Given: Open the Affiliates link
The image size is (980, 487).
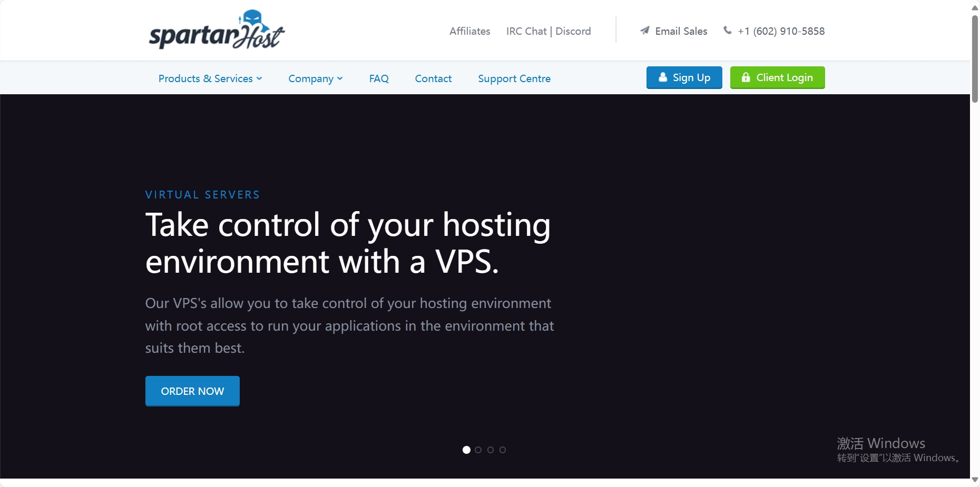Looking at the screenshot, I should pos(469,31).
